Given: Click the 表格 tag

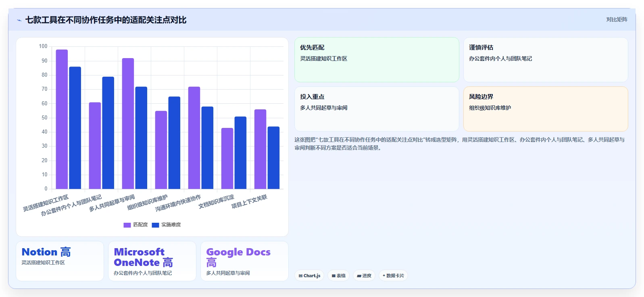Looking at the screenshot, I should 338,276.
